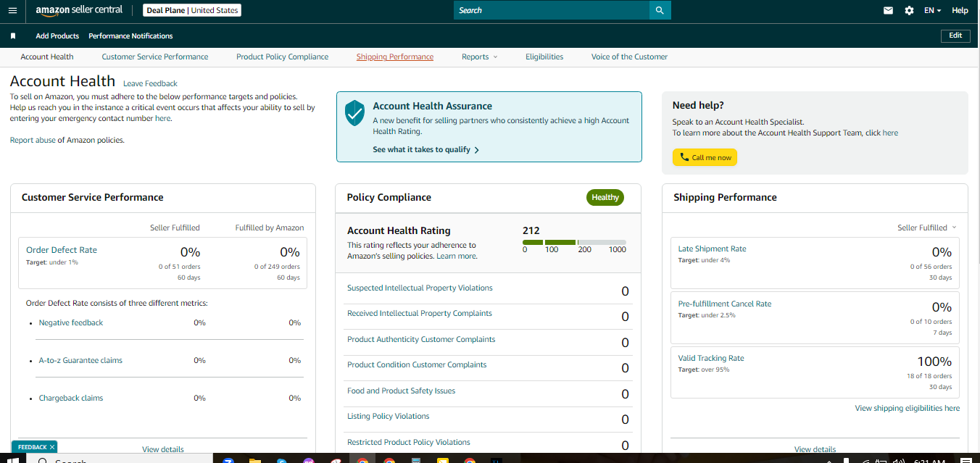Go to the Shipping Performance tab
The width and height of the screenshot is (980, 463).
(x=395, y=57)
